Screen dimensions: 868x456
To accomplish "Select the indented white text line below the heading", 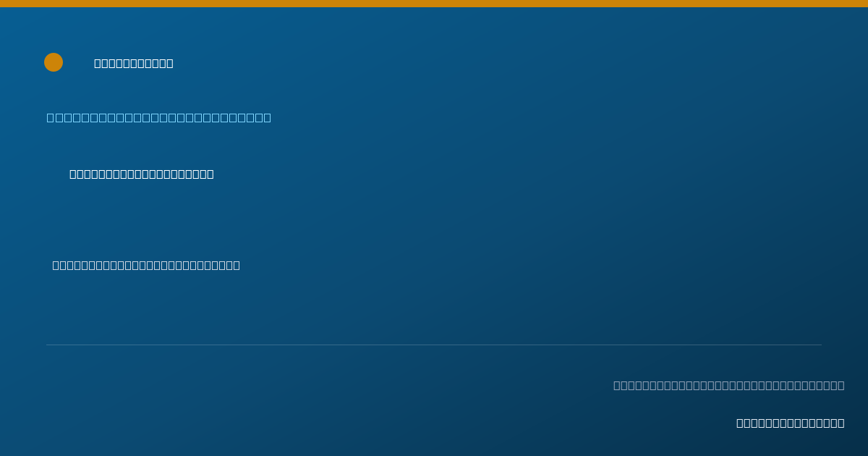I will 142,174.
